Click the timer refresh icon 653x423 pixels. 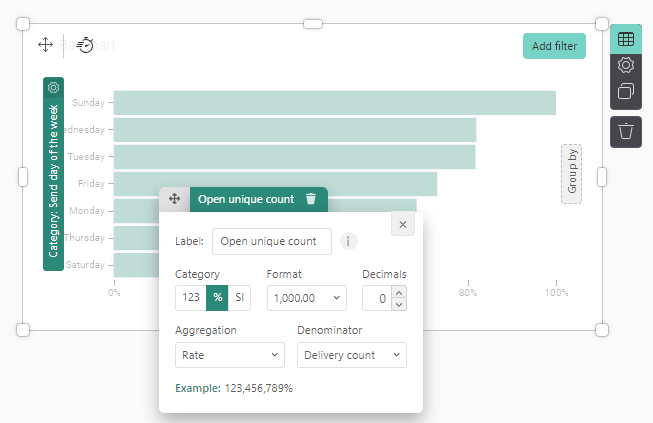[85, 45]
